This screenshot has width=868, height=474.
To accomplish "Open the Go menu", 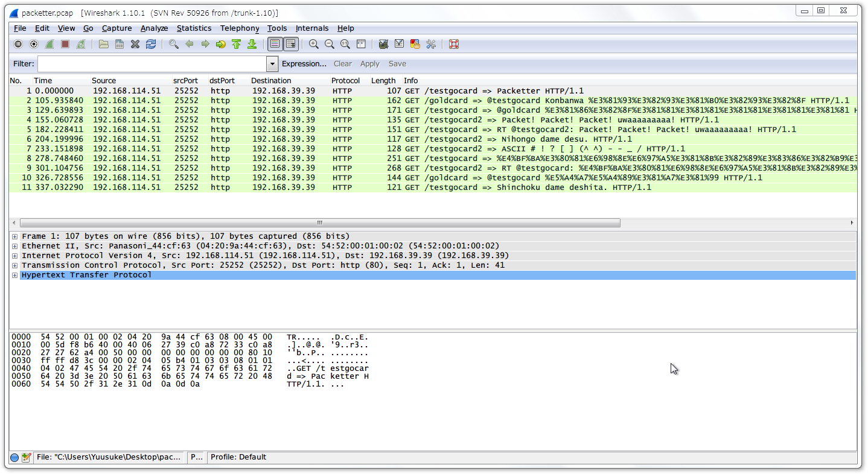I will [x=88, y=28].
